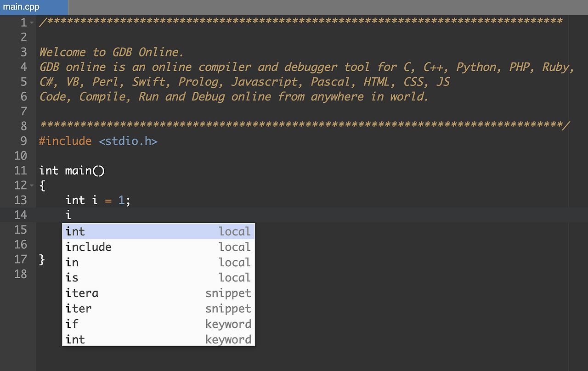Viewport: 588px width, 371px height.
Task: Collapse the main function body fold arrow
Action: click(x=32, y=185)
